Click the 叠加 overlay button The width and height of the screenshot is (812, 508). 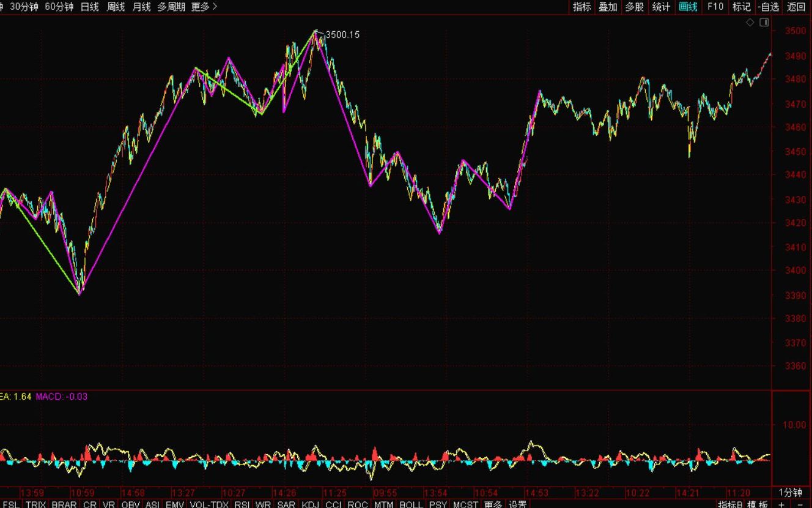coord(608,7)
